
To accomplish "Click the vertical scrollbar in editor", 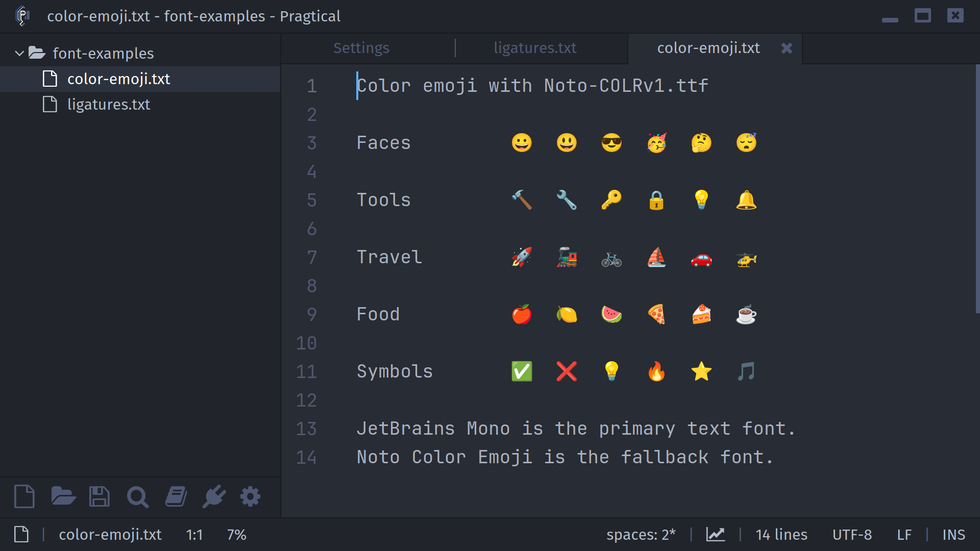I will click(x=977, y=189).
